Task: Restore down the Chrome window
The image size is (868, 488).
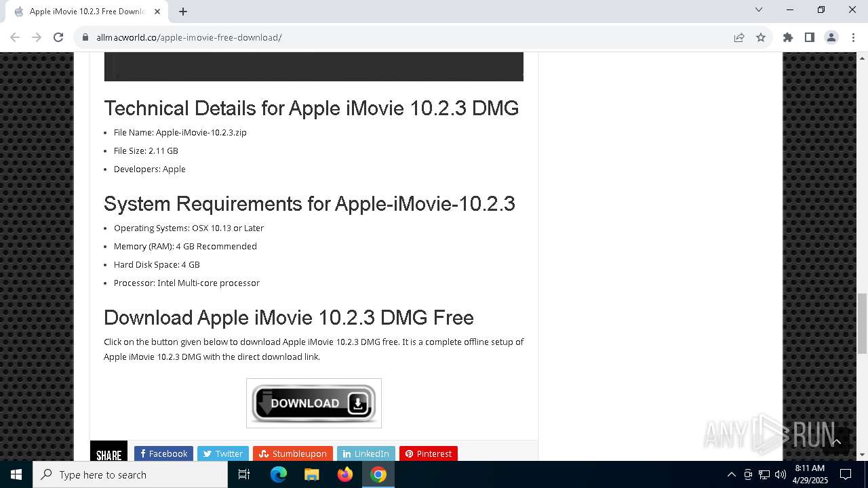Action: point(821,10)
